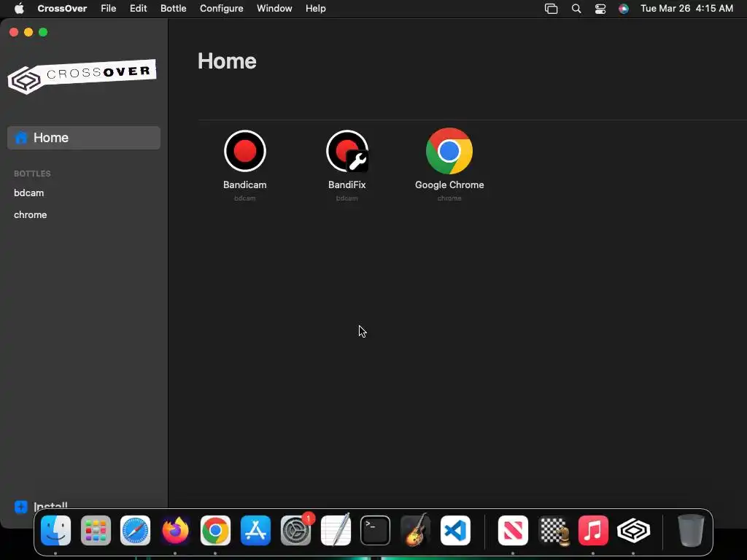The width and height of the screenshot is (747, 560).
Task: Open Finder from the Dock
Action: pos(55,530)
